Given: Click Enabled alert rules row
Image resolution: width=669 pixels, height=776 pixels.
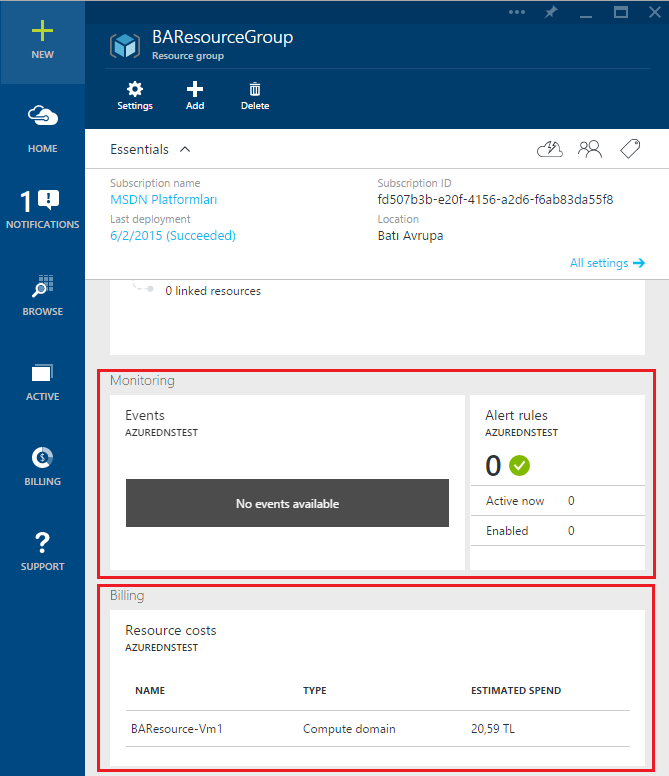Looking at the screenshot, I should click(x=558, y=531).
